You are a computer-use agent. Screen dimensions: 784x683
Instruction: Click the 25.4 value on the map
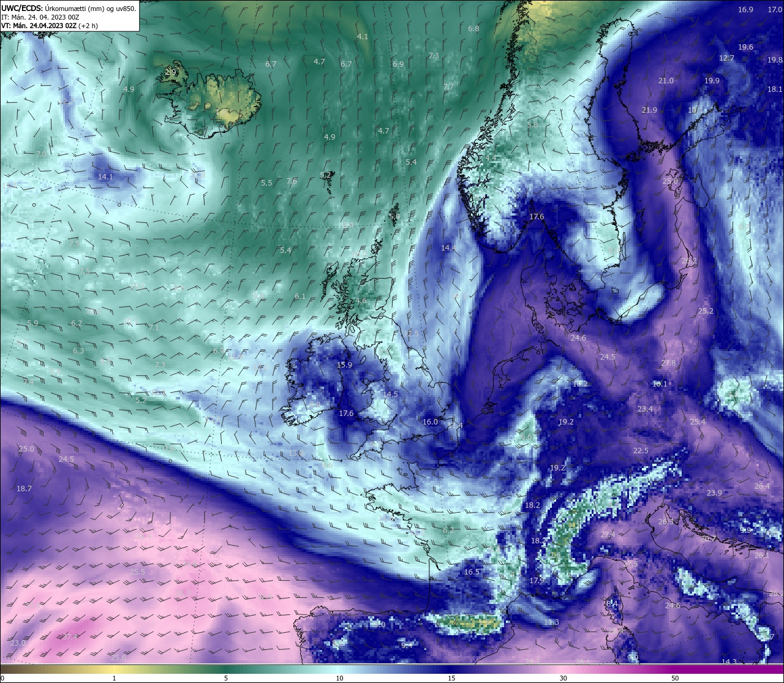click(x=698, y=422)
